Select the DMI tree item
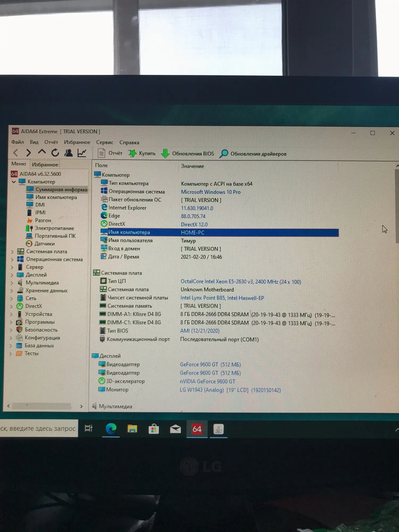 (36, 205)
